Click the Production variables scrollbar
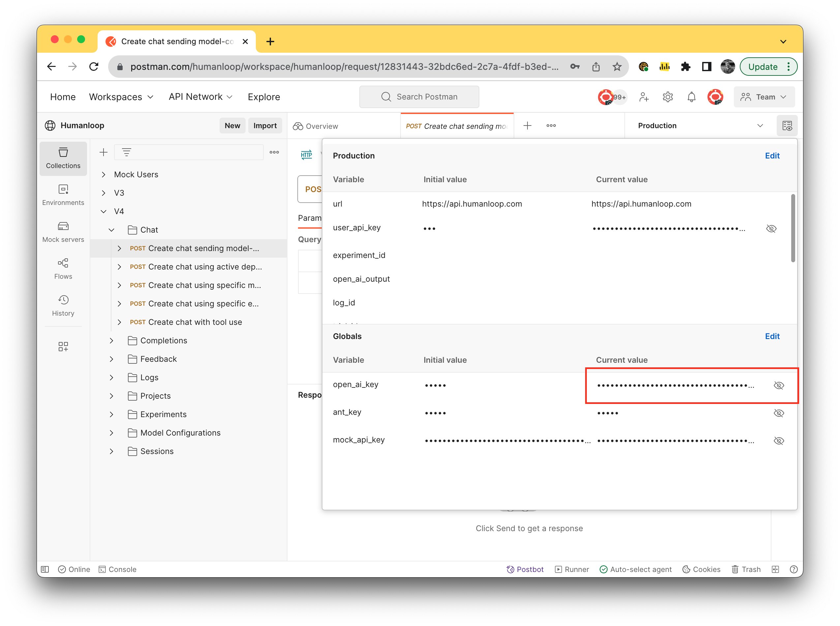840x626 pixels. [792, 228]
